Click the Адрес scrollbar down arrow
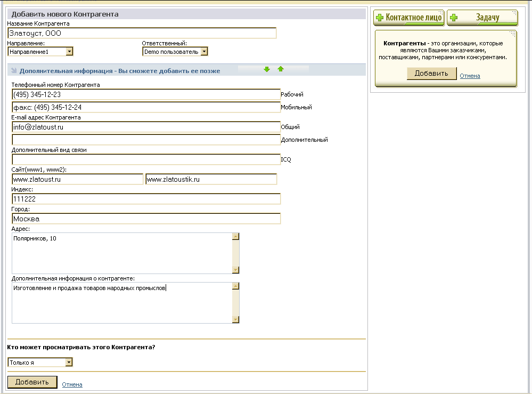Viewport: 532px width, 394px height. (236, 270)
